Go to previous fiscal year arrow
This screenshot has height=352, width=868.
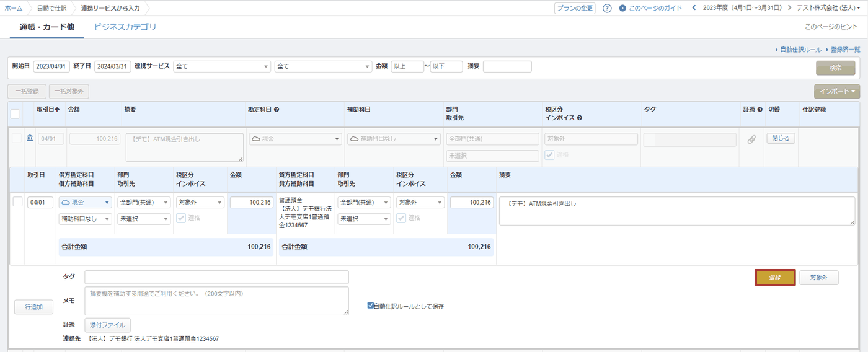tap(694, 8)
